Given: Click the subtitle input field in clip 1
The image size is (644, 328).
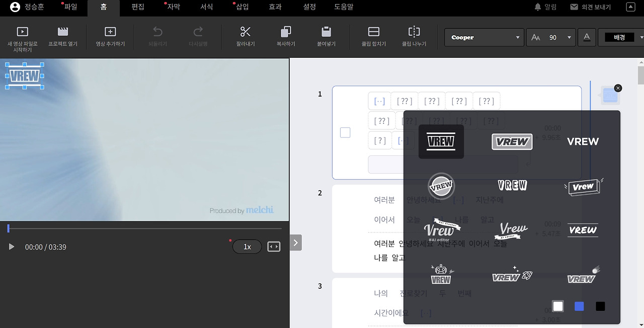Looking at the screenshot, I should coord(443,165).
